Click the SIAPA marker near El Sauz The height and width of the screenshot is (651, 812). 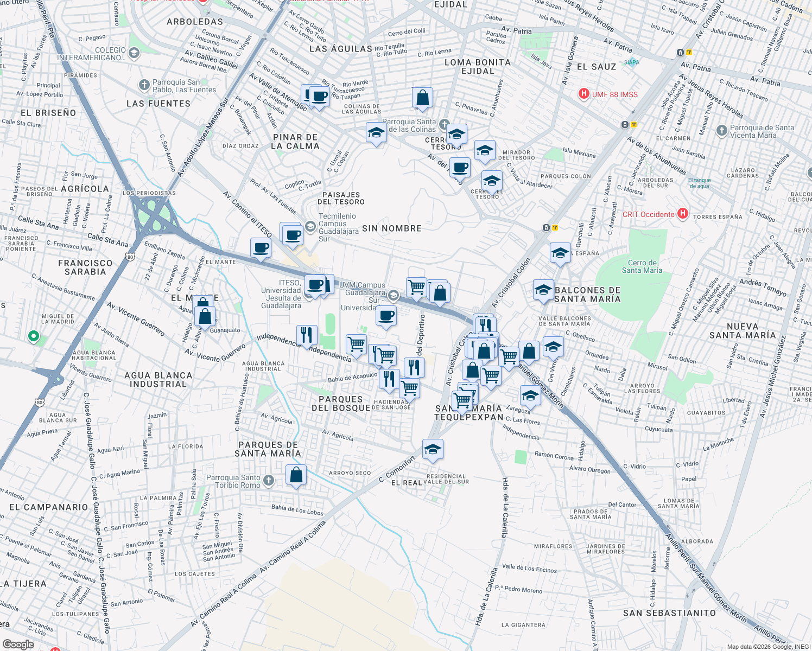point(631,62)
